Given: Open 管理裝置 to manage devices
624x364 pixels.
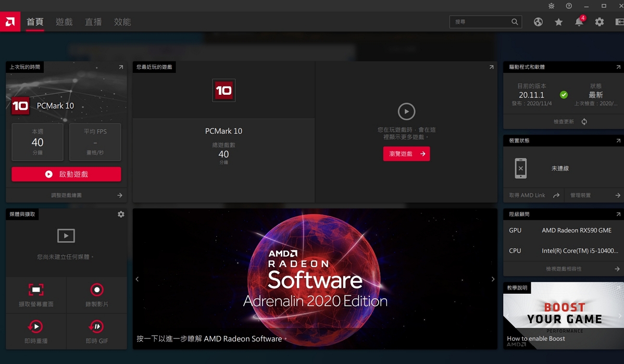Looking at the screenshot, I should (x=580, y=195).
